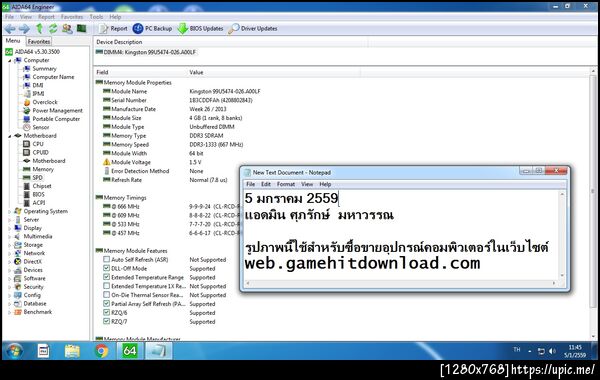This screenshot has width=600, height=380.
Task: Expand the Storage node
Action: 10,245
